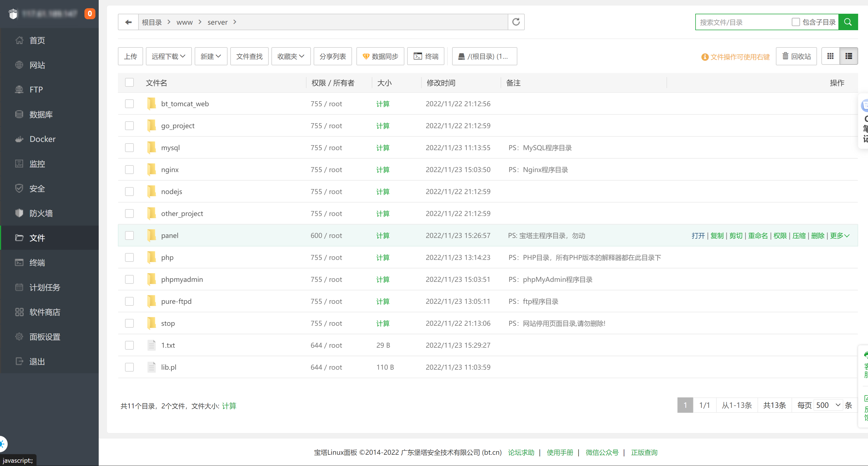Click the bt_tomcat_web folder icon
868x466 pixels.
152,104
